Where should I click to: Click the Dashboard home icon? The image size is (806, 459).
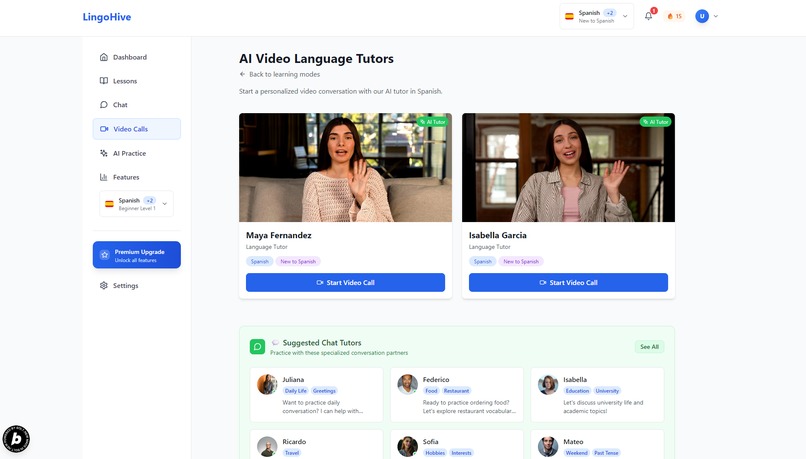pos(104,57)
